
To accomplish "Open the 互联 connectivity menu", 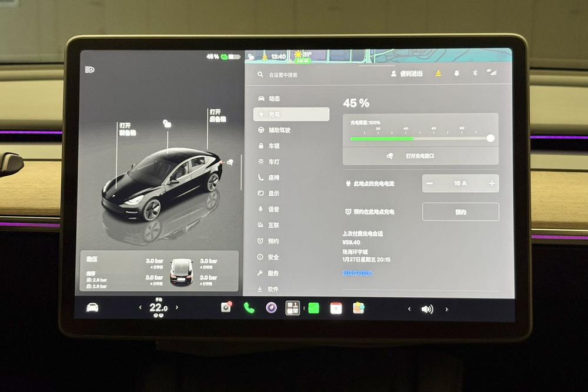I will [x=292, y=225].
